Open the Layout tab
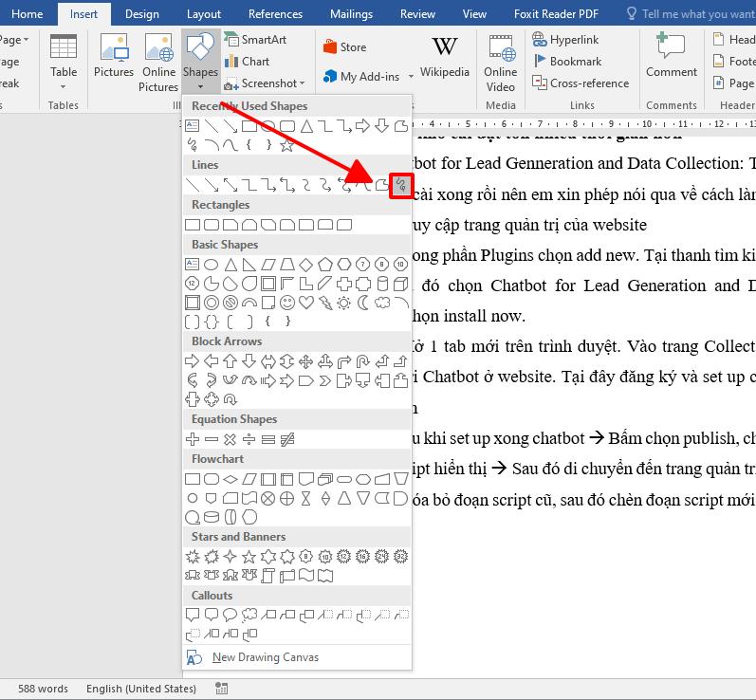The height and width of the screenshot is (700, 756). [203, 14]
